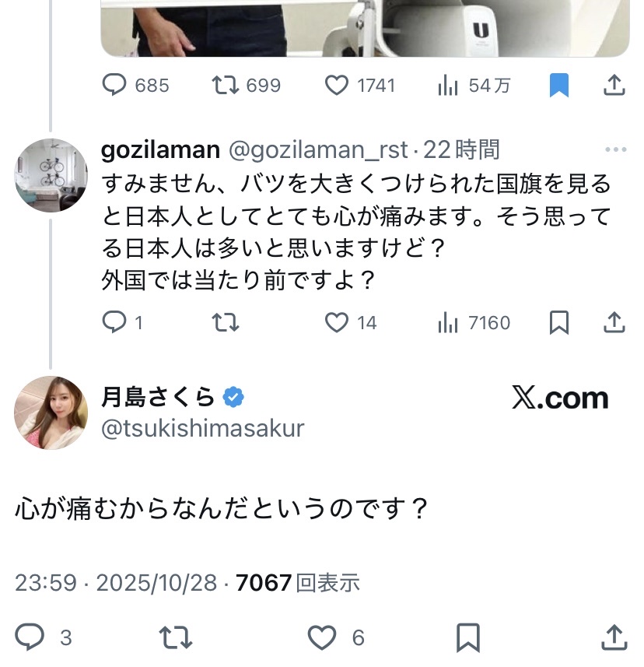The height and width of the screenshot is (667, 644).
Task: Open gozilaman's profile picture
Action: point(51,175)
